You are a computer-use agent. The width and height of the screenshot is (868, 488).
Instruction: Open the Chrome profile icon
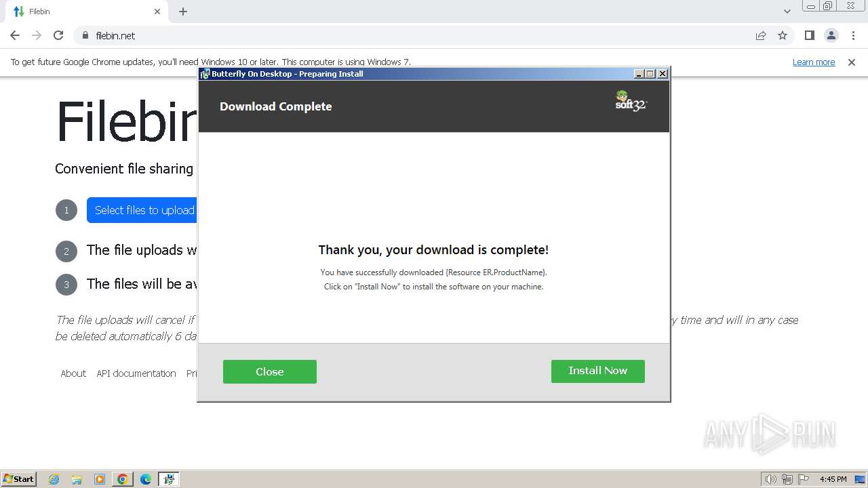(x=831, y=35)
